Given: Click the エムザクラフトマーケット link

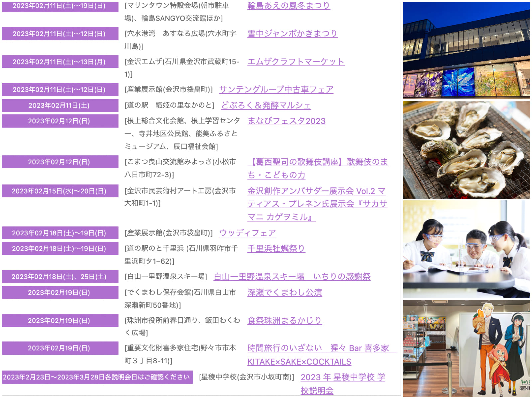Looking at the screenshot, I should (x=296, y=62).
